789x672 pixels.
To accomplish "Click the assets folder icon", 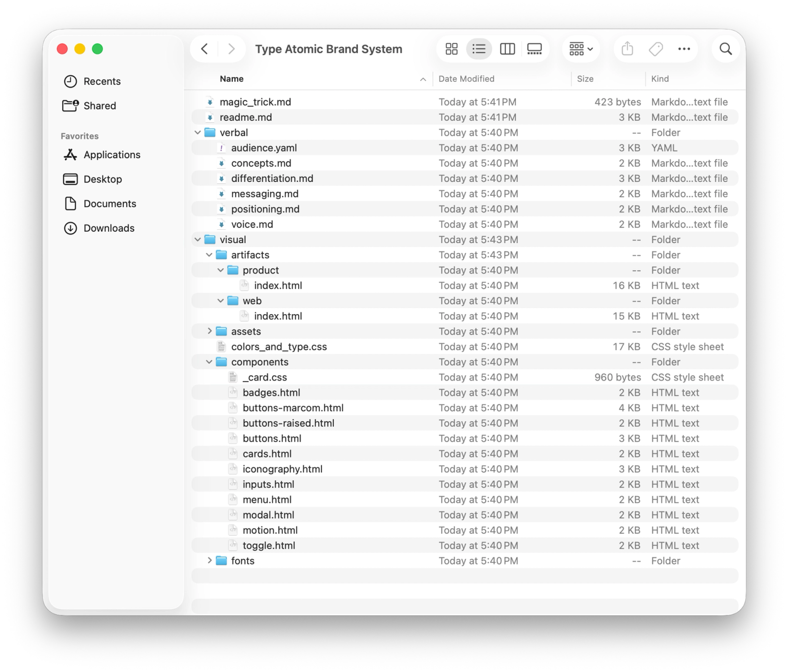I will pos(221,331).
